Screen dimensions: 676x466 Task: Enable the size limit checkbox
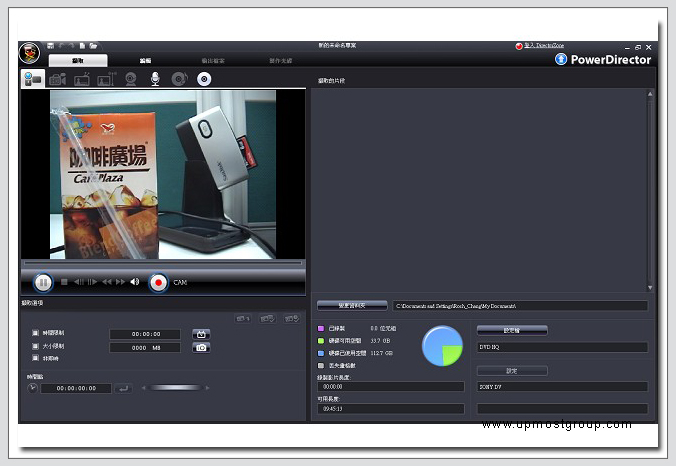pyautogui.click(x=36, y=346)
